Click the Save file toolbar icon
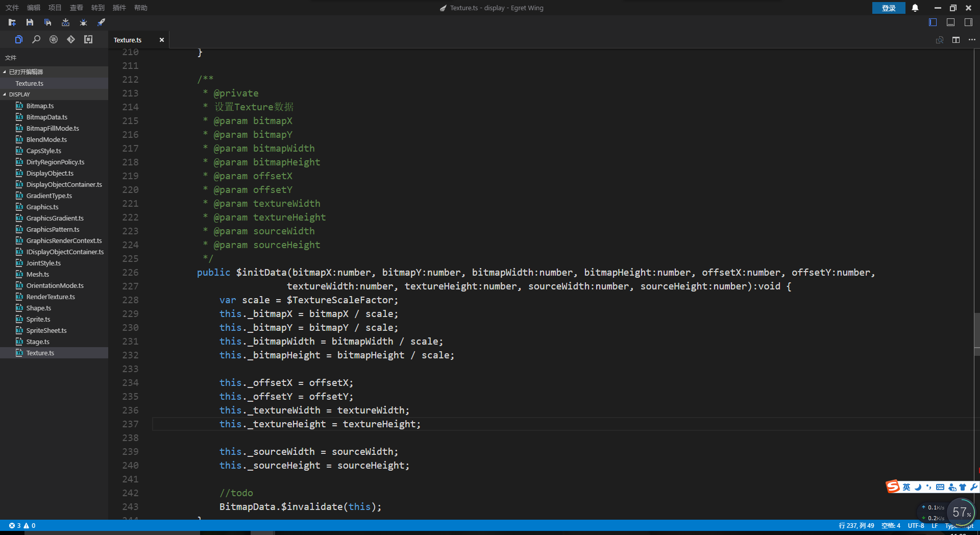This screenshot has height=535, width=980. (30, 22)
